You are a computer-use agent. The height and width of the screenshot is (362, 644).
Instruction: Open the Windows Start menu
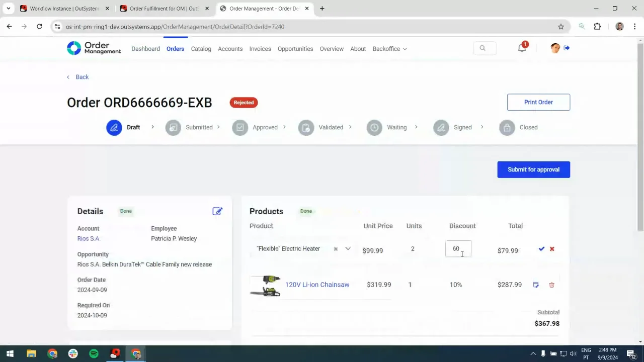pos(10,354)
